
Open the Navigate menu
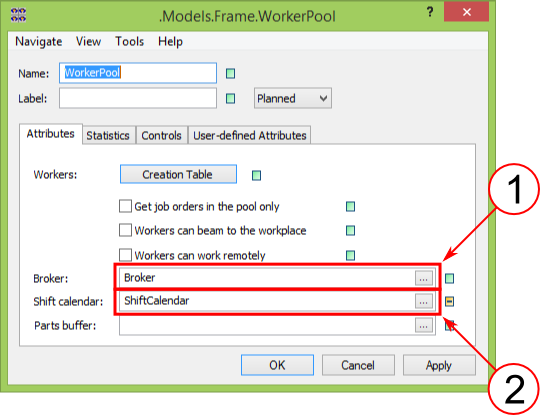39,42
